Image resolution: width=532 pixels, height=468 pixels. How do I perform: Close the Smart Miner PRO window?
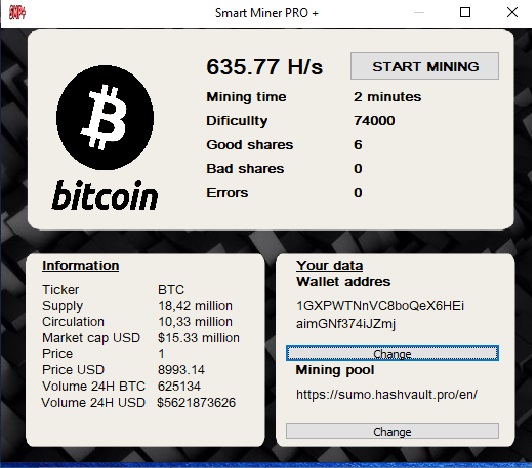click(512, 13)
